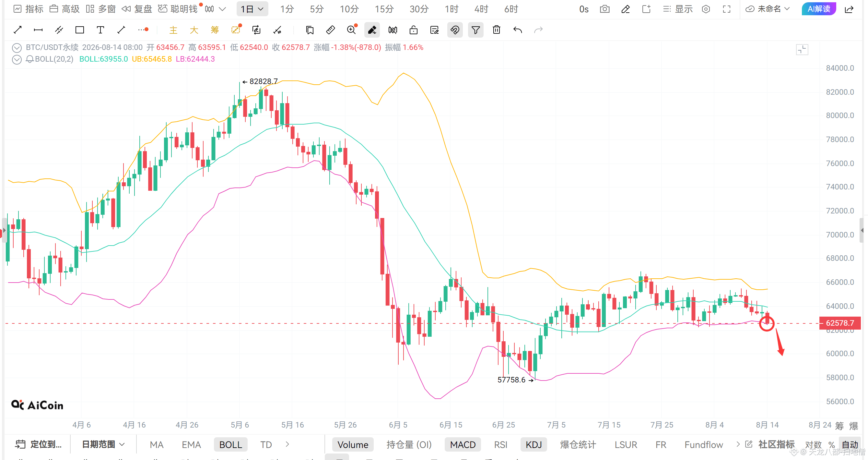
Task: Open the 高级 advanced menu
Action: pos(65,9)
